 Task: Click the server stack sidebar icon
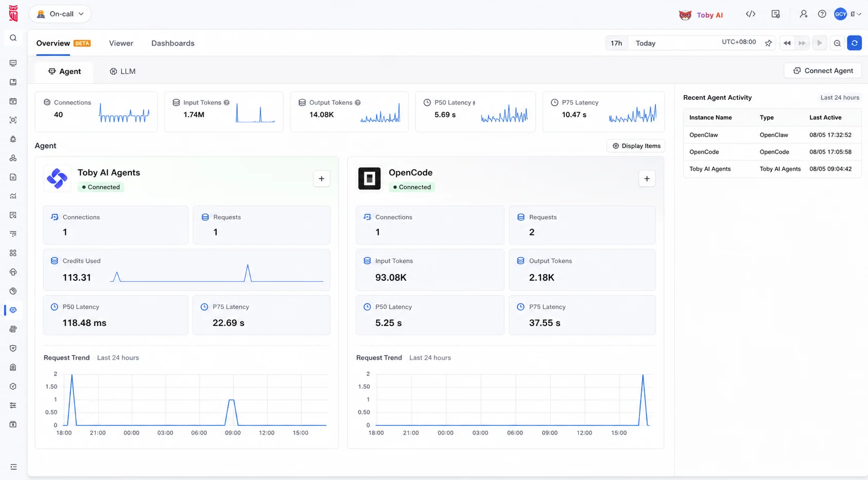click(x=13, y=329)
